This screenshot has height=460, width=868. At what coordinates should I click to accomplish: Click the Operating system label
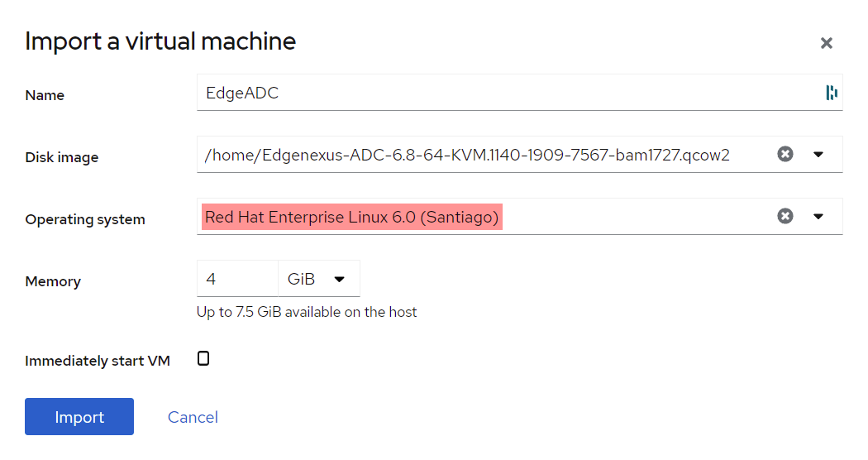85,219
